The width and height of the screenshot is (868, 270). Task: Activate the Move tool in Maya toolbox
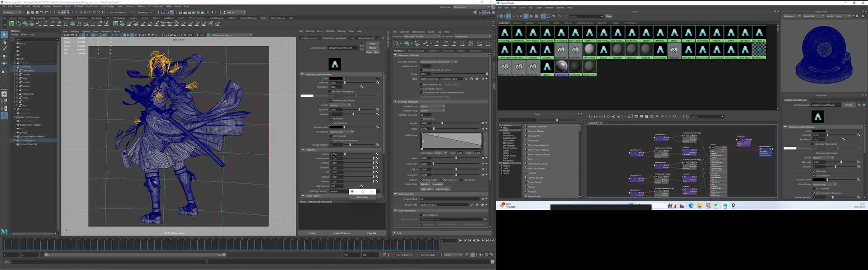coord(4,56)
